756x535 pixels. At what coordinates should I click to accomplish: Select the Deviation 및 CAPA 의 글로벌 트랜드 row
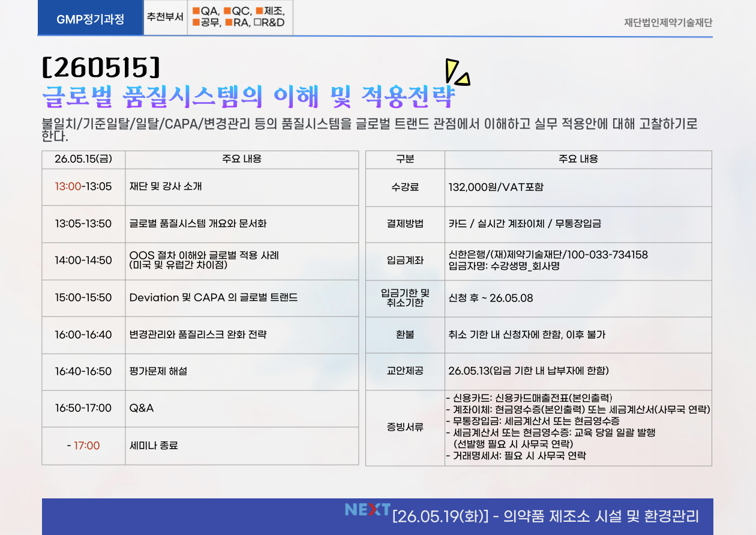coord(214,298)
